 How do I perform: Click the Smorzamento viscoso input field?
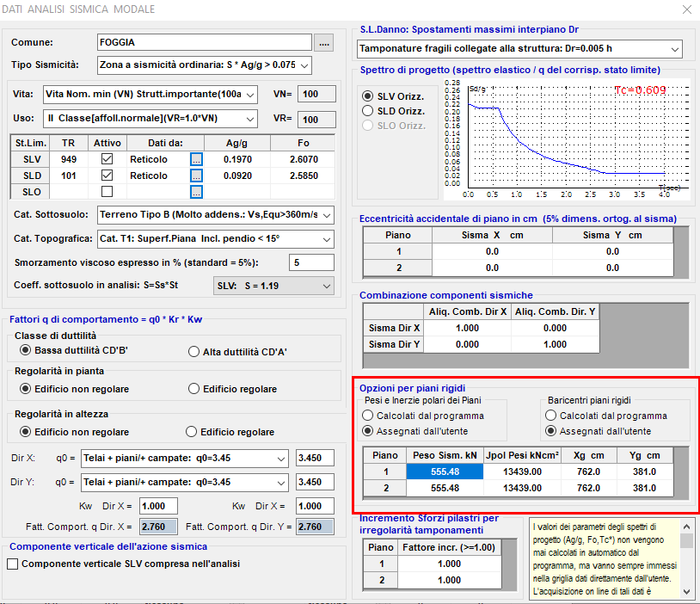[x=311, y=262]
